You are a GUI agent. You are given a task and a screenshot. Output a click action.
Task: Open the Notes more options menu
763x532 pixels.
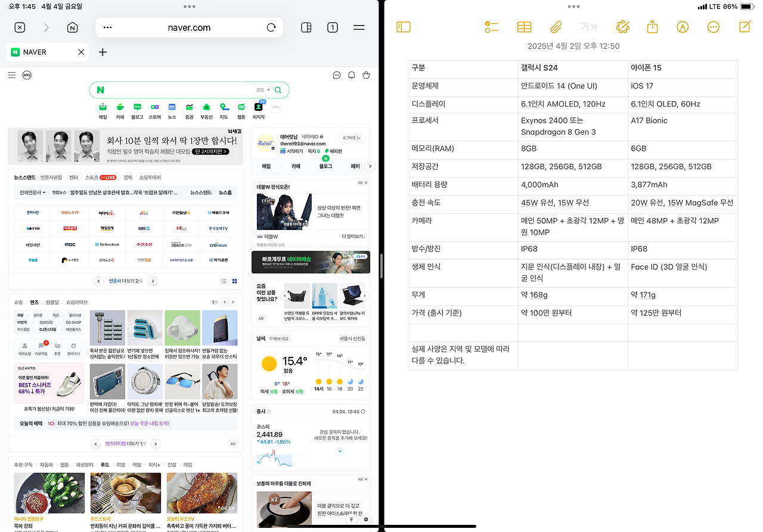coord(714,27)
